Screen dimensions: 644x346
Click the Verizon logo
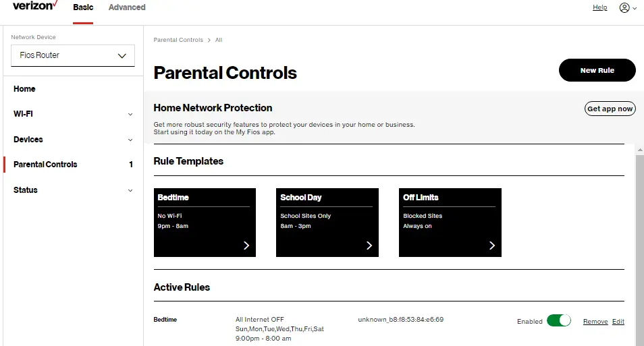35,5
